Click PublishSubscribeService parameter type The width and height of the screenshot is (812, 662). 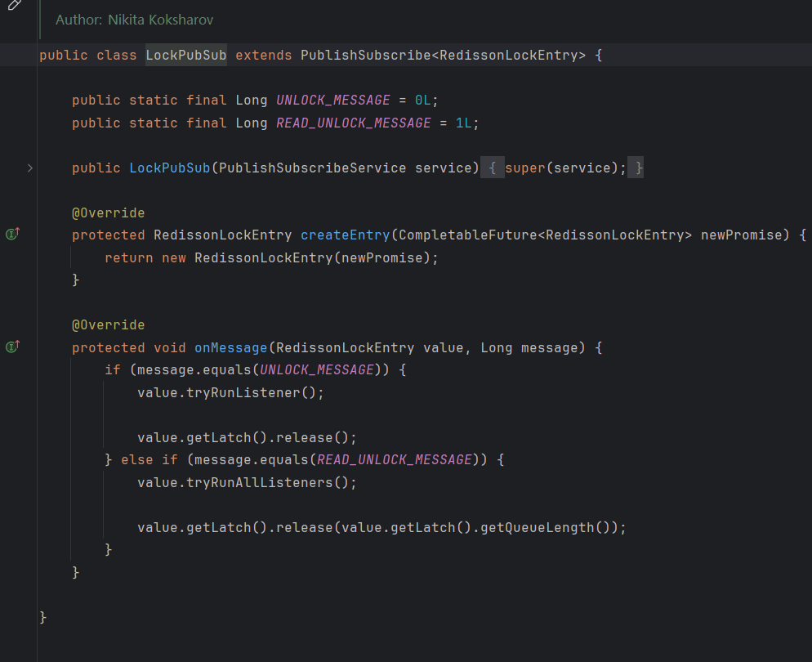pyautogui.click(x=312, y=168)
